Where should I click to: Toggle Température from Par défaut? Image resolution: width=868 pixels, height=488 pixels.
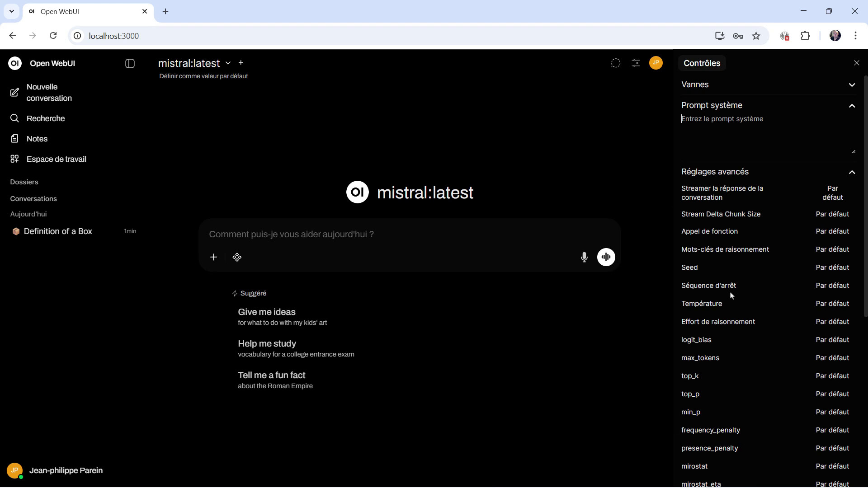832,304
